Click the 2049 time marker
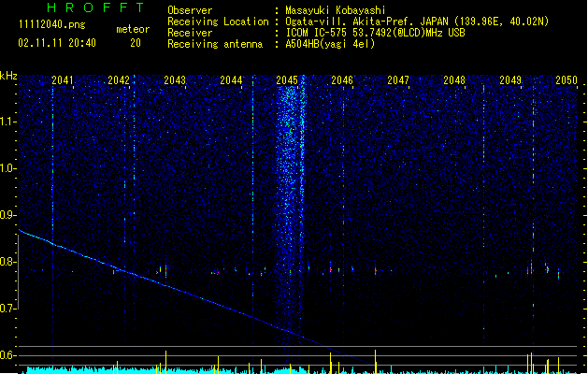588x374 pixels. pos(510,80)
